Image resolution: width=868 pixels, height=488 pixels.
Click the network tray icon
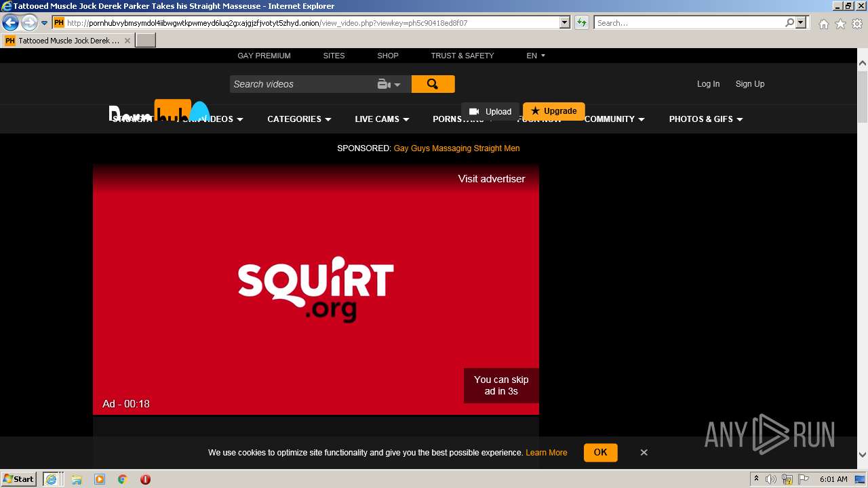pos(787,479)
